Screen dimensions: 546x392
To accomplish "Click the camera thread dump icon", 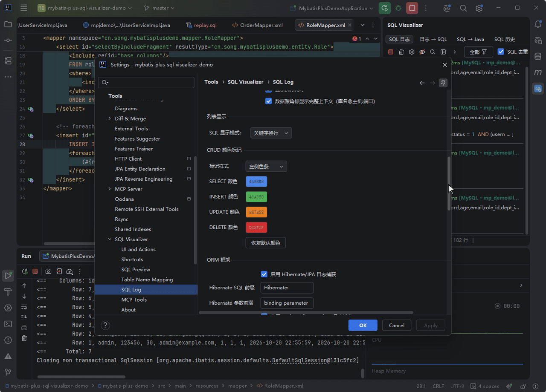I will 49,271.
